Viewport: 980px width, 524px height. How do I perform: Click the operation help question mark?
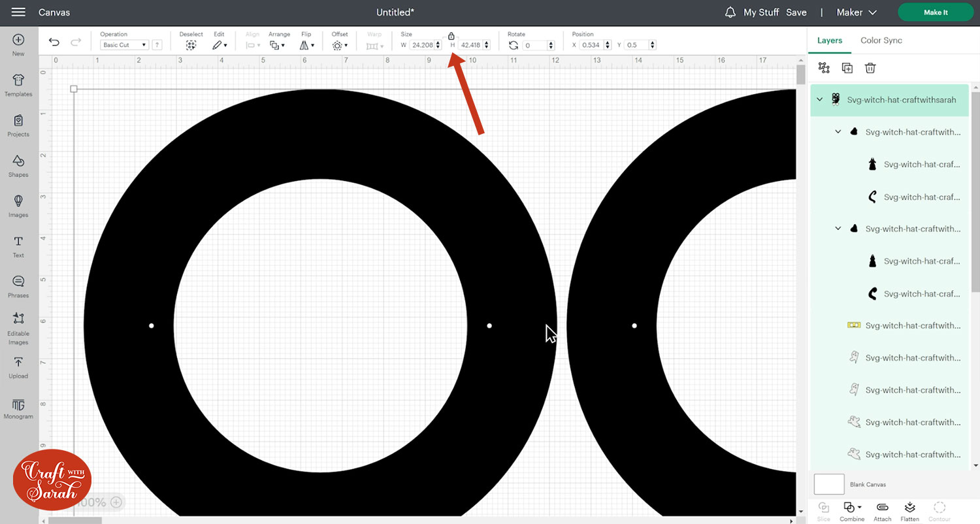(x=157, y=45)
